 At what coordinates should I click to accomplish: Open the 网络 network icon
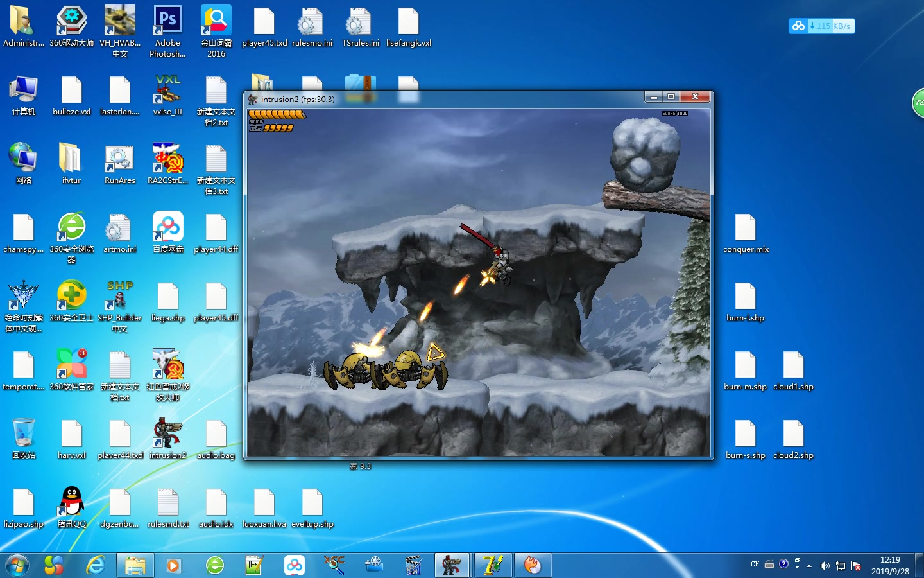tap(24, 164)
